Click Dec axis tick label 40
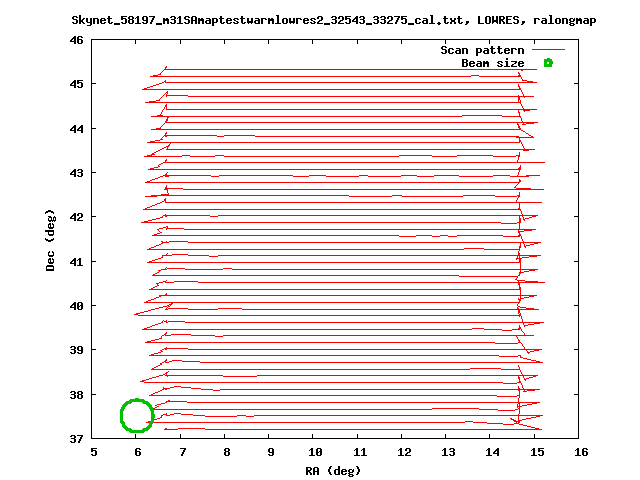 tap(76, 306)
